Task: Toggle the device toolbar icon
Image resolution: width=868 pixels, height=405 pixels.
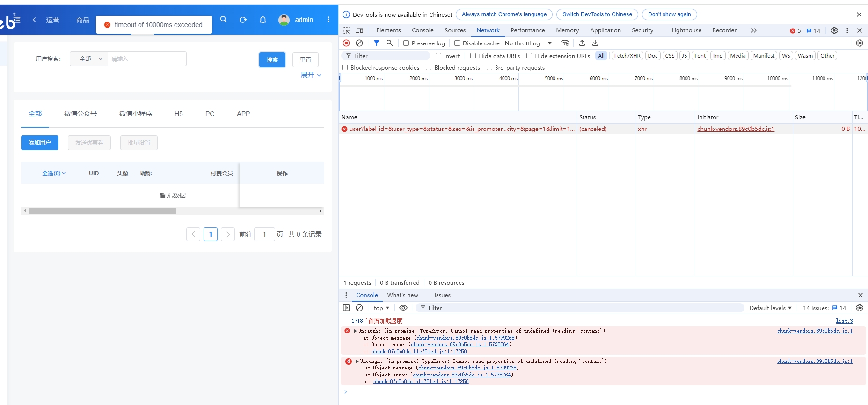Action: click(359, 30)
